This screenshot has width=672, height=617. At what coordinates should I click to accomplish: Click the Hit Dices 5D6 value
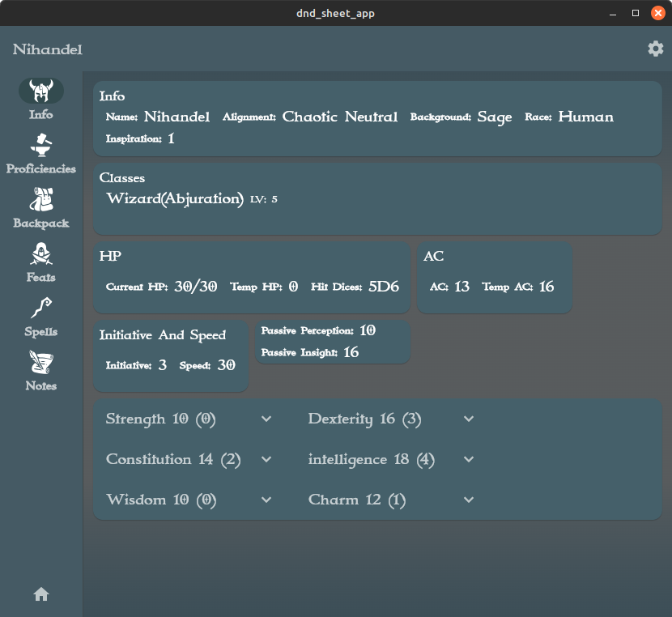point(384,287)
